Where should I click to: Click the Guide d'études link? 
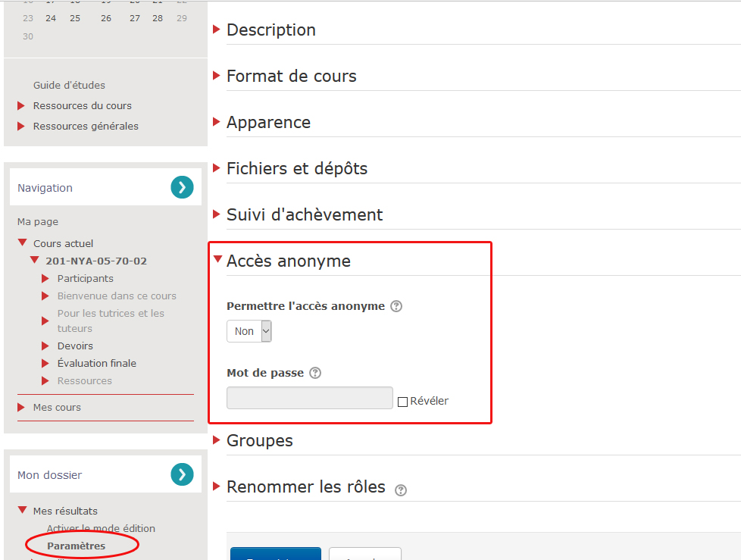point(69,86)
